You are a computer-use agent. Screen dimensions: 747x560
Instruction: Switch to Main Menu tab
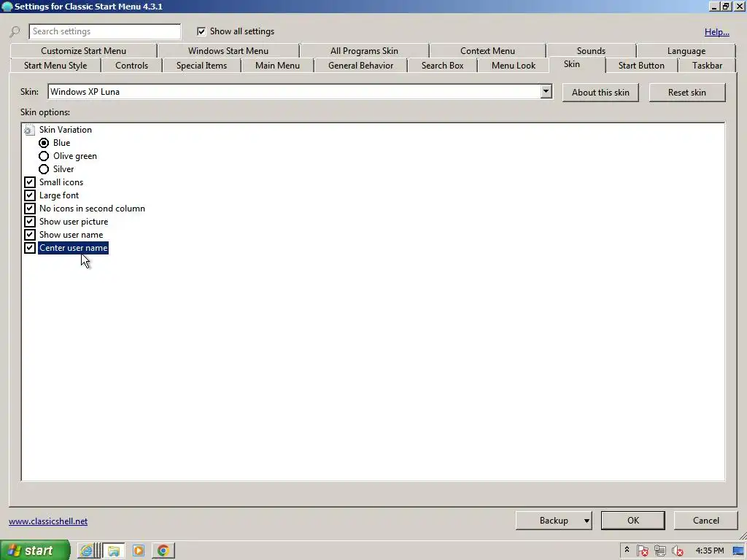(x=277, y=66)
